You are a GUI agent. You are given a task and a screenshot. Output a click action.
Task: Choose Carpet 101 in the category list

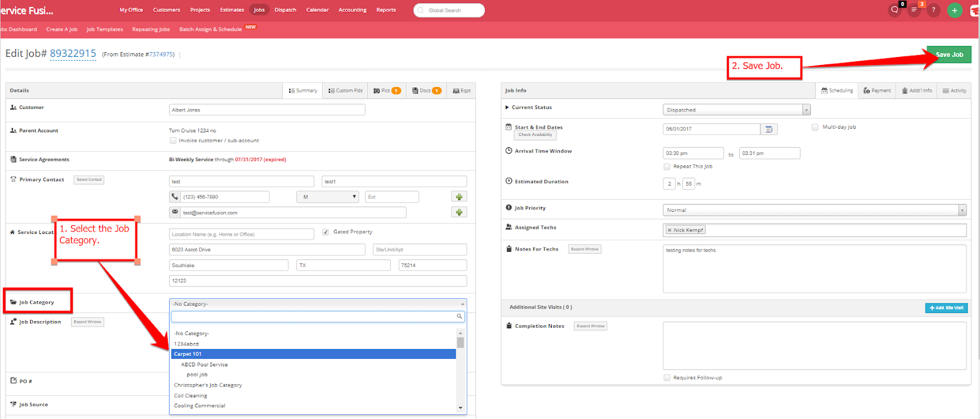[x=313, y=354]
